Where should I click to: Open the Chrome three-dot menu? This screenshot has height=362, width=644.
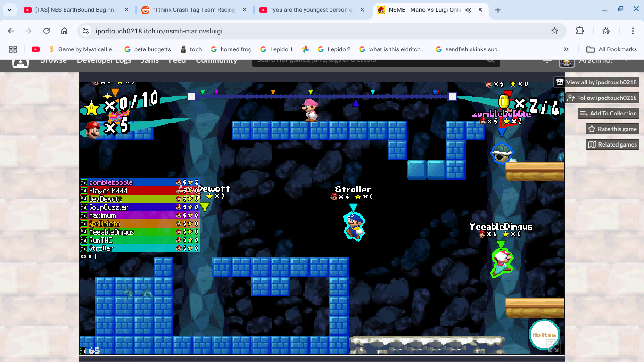(x=633, y=31)
